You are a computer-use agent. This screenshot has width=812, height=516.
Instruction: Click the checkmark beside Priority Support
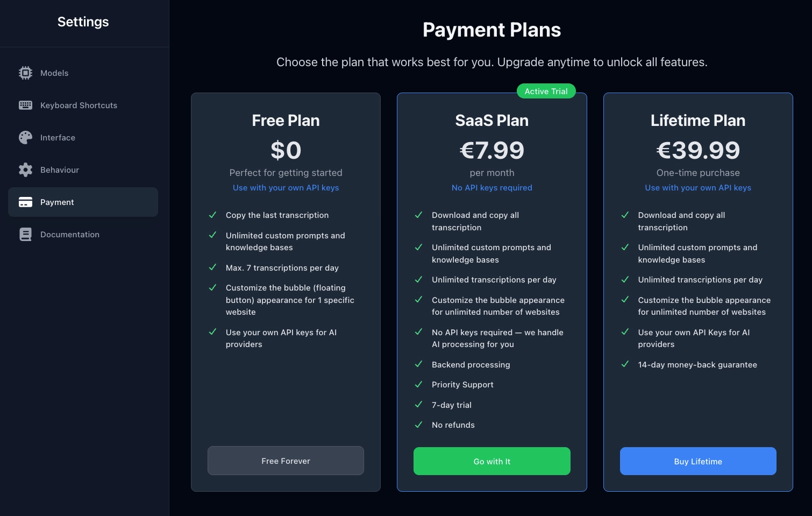(x=418, y=384)
